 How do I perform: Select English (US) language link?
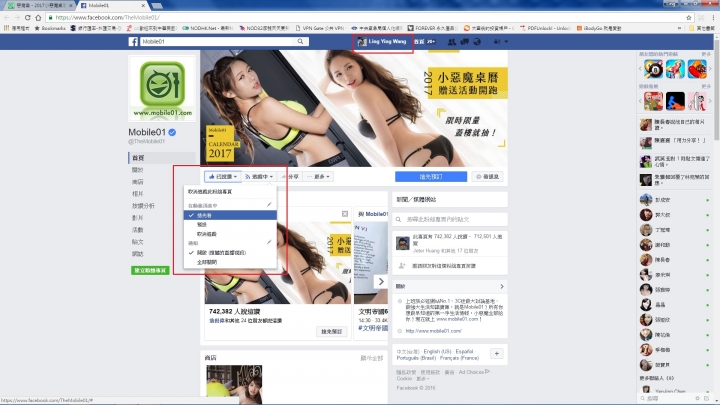coord(437,351)
